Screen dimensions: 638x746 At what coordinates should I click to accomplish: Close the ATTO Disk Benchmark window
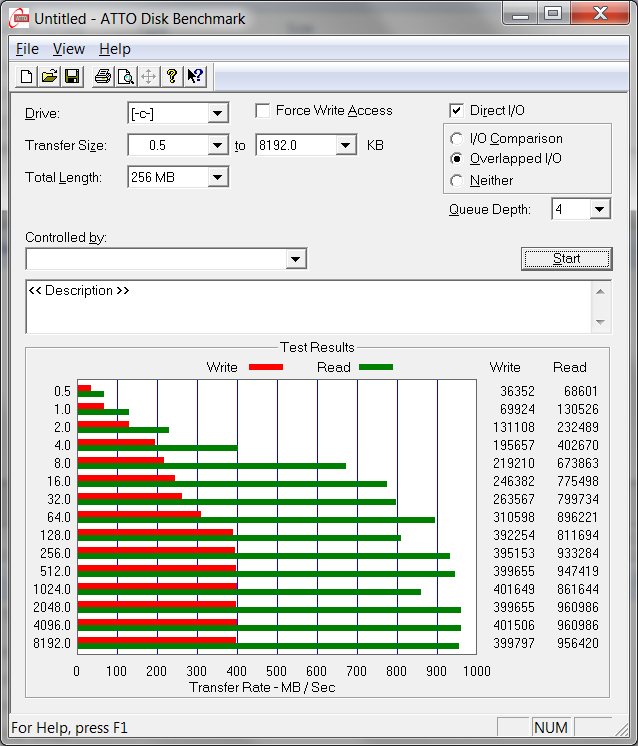(x=600, y=13)
